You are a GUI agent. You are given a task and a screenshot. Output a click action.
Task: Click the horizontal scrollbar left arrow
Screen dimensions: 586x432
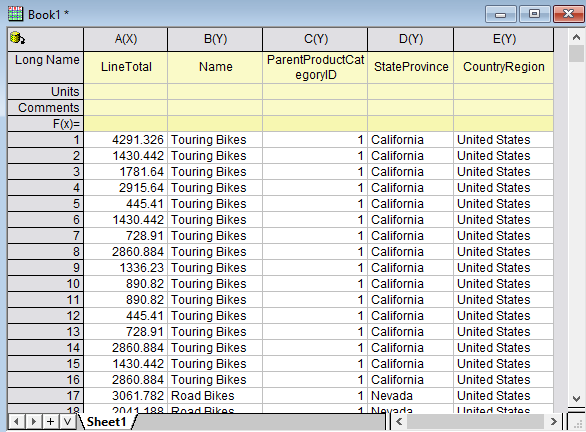tap(399, 422)
